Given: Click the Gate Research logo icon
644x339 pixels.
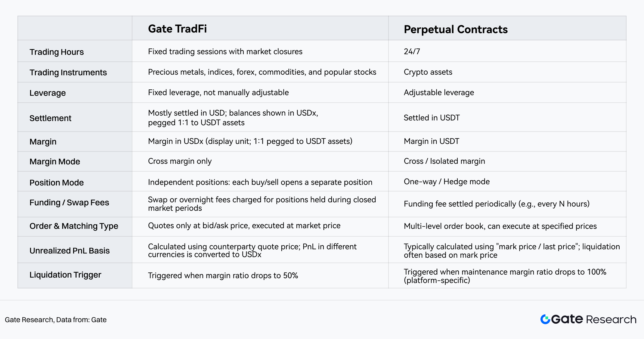Looking at the screenshot, I should pyautogui.click(x=545, y=319).
